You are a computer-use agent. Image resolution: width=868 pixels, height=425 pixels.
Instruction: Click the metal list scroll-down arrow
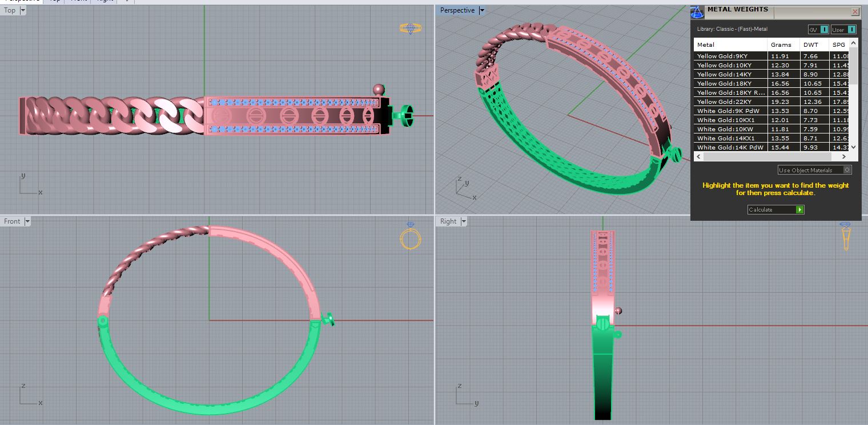click(x=854, y=147)
